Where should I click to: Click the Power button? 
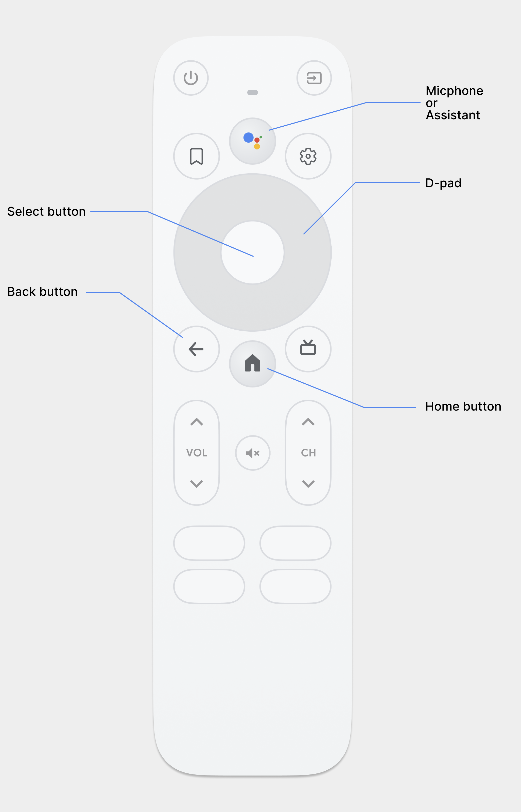tap(191, 78)
